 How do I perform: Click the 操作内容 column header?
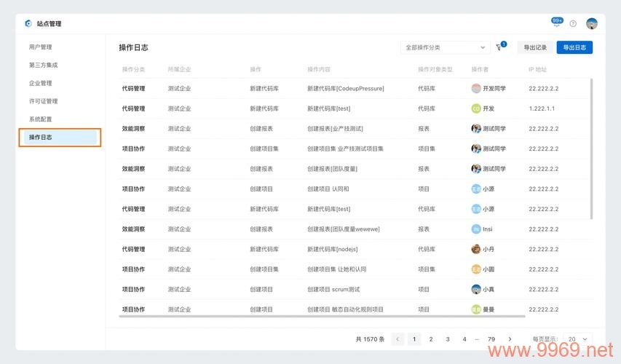coord(319,69)
